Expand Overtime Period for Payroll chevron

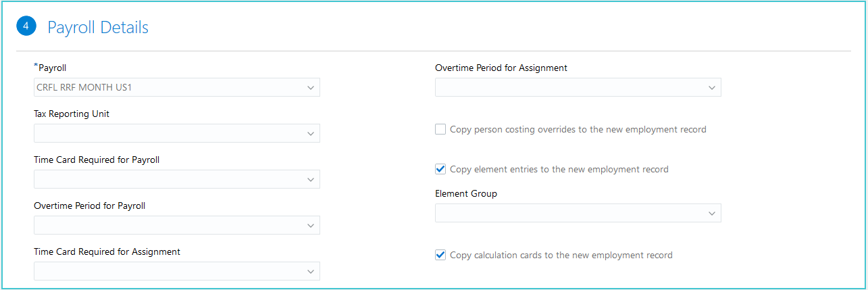tap(310, 226)
